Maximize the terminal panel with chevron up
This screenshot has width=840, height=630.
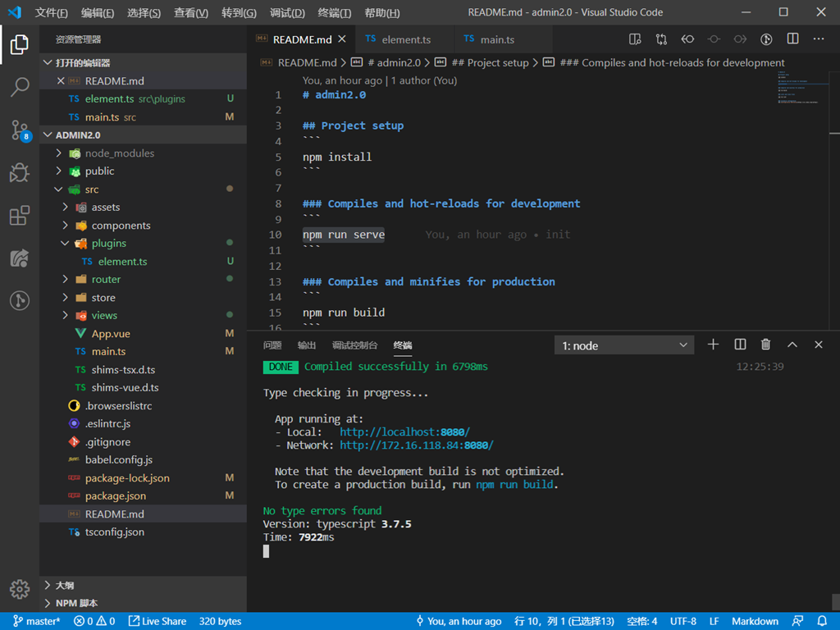point(792,345)
